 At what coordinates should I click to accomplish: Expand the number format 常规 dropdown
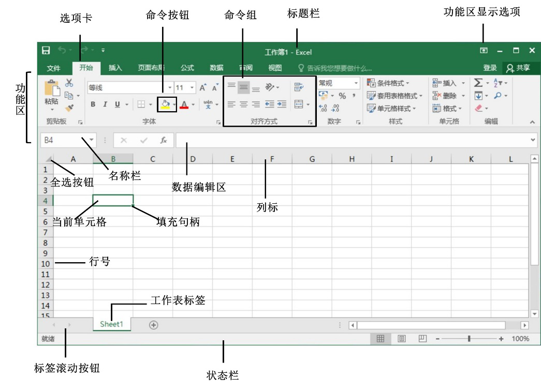(356, 83)
